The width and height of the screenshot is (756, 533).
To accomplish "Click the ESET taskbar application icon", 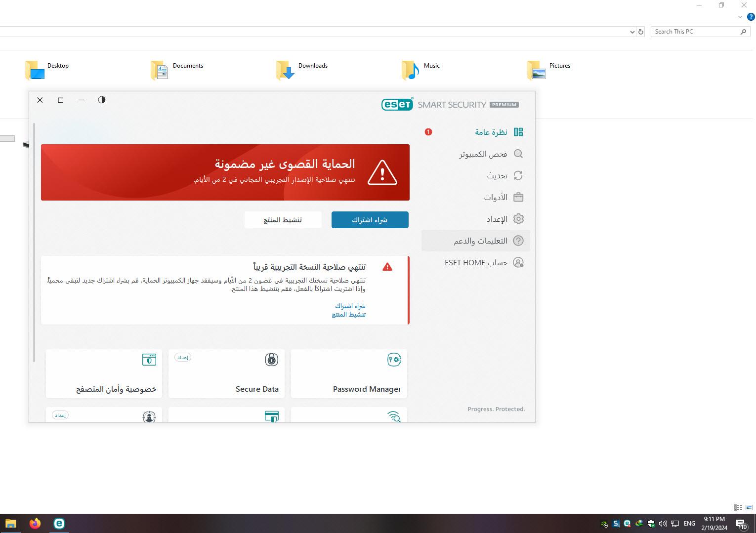I will click(59, 523).
